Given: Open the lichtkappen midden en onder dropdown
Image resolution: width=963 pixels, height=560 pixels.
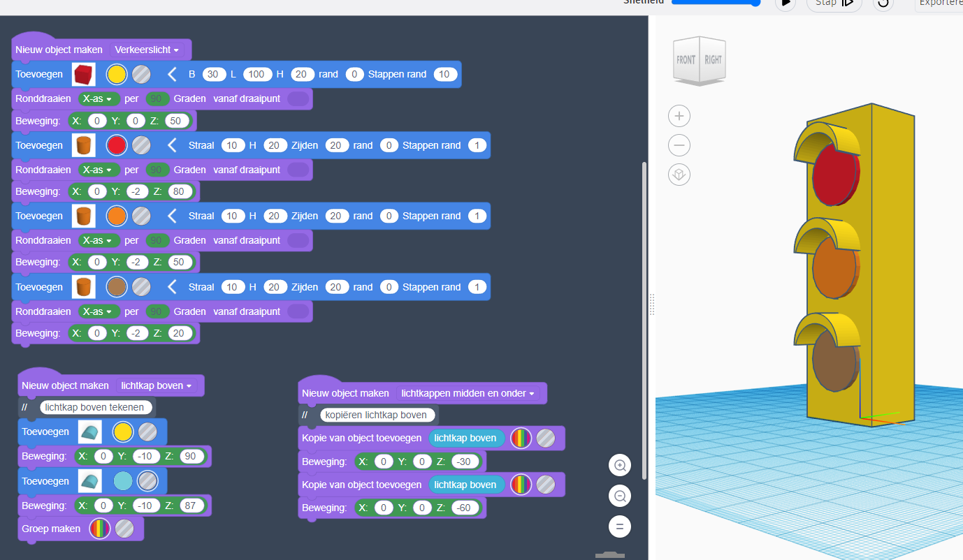Looking at the screenshot, I should tap(469, 393).
